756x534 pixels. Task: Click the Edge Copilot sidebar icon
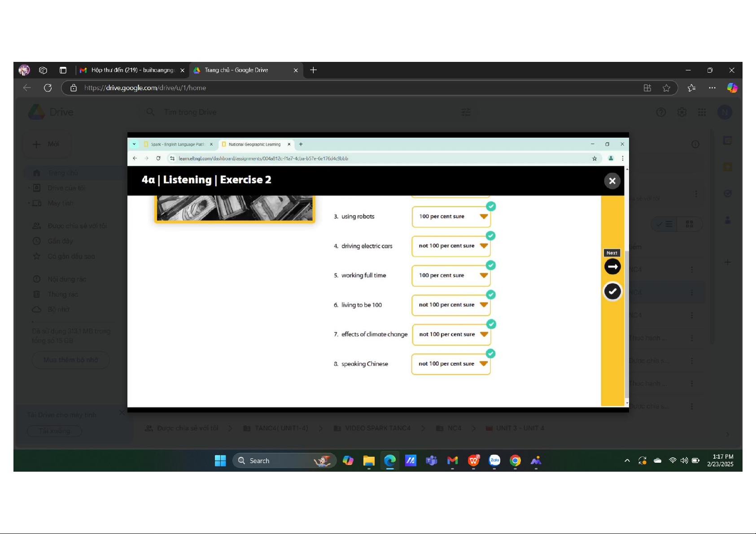732,88
